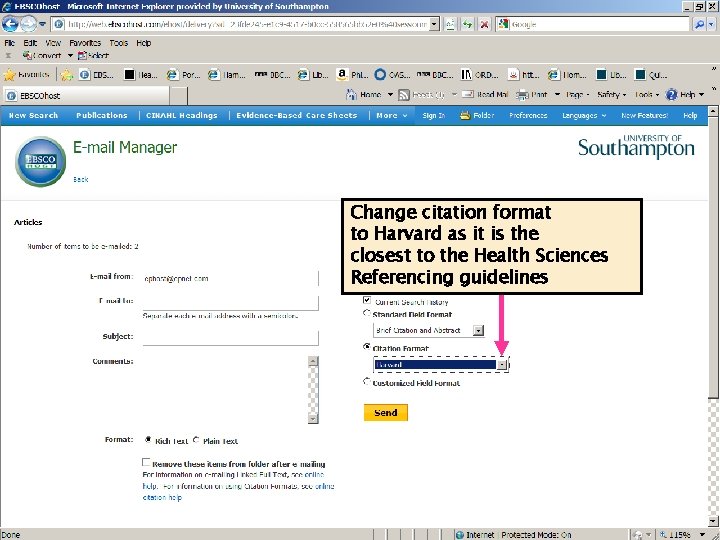The width and height of the screenshot is (720, 540).
Task: Choose the Rich Text format radio button
Action: pyautogui.click(x=148, y=440)
